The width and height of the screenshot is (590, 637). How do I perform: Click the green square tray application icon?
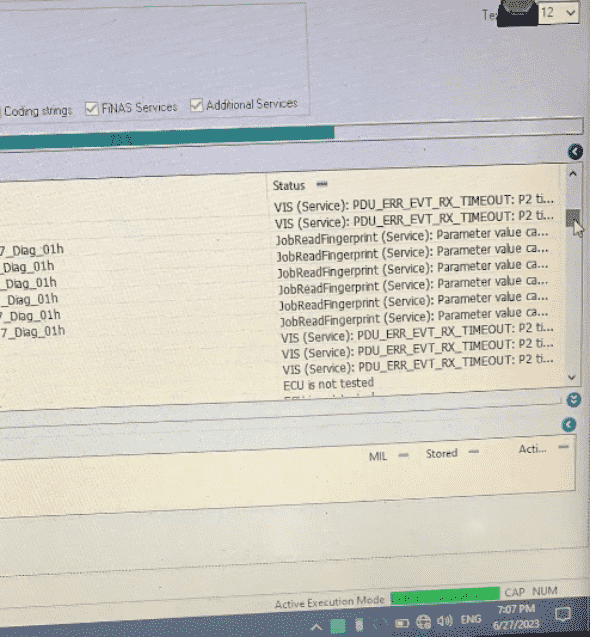(x=337, y=626)
